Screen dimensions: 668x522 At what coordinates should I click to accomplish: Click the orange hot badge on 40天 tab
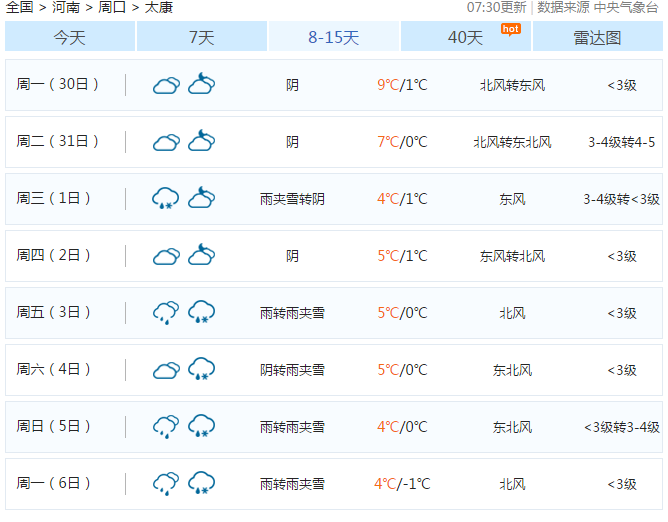point(510,28)
